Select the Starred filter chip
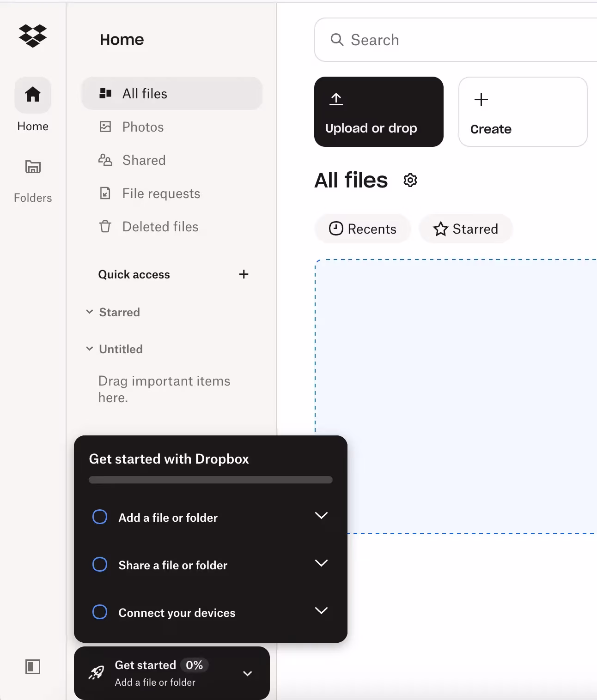 pos(465,229)
